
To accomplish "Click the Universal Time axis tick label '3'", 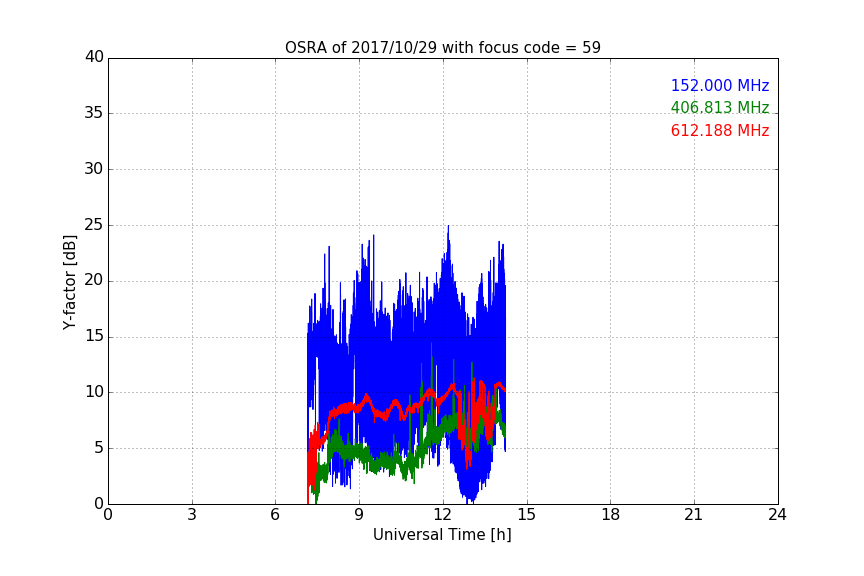I will point(192,515).
